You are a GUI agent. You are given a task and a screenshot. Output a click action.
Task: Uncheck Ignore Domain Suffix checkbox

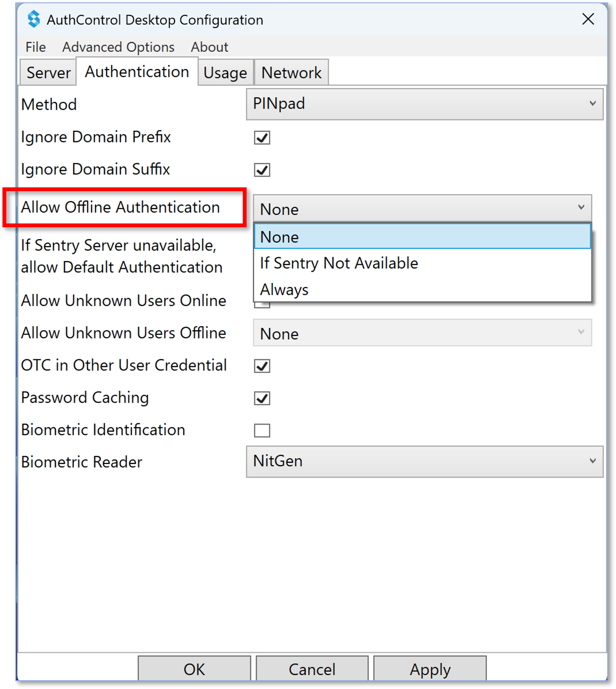tap(262, 170)
